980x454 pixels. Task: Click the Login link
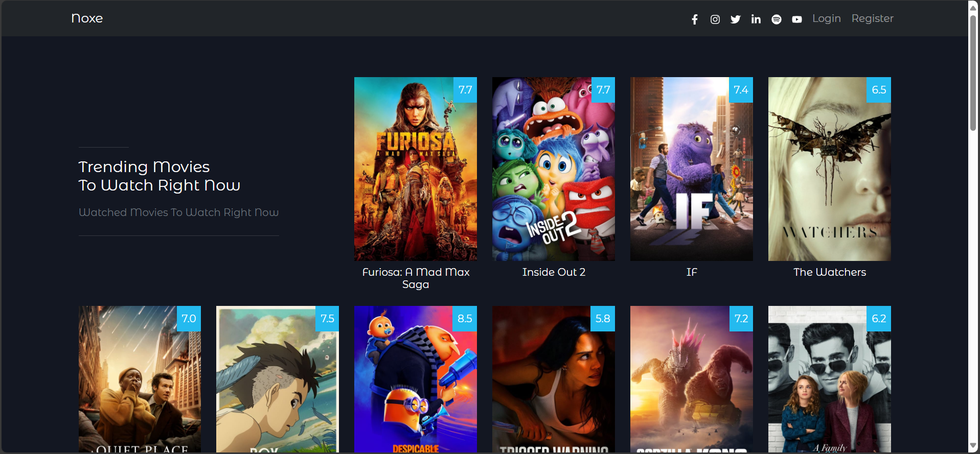[x=826, y=18]
